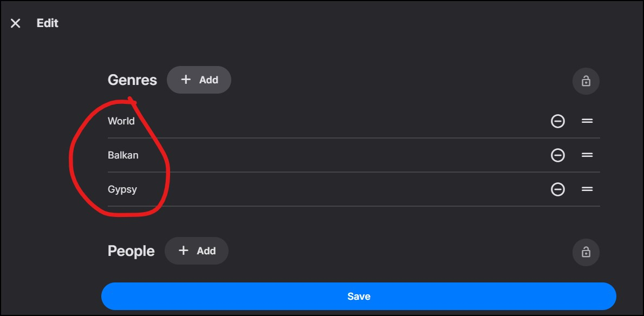Grab the World row reorder handle
Image resolution: width=644 pixels, height=316 pixels.
(x=587, y=121)
